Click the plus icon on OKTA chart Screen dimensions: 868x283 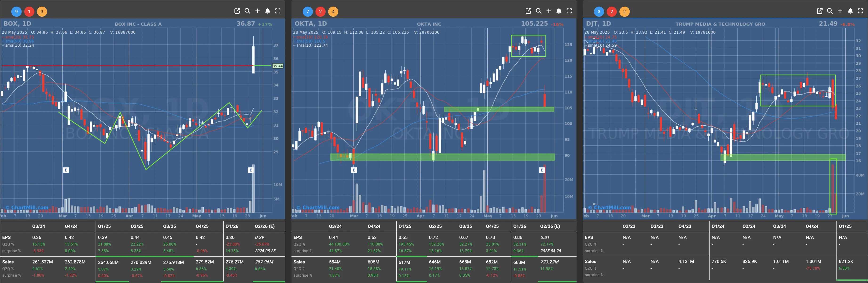tap(549, 11)
